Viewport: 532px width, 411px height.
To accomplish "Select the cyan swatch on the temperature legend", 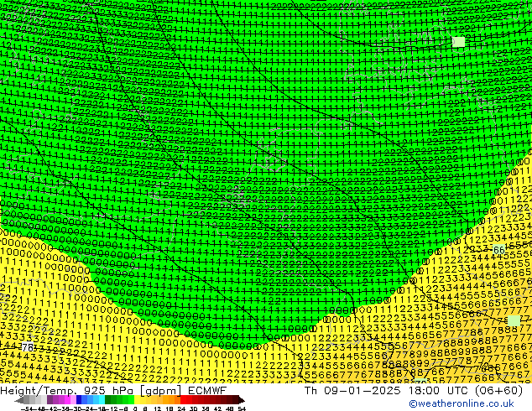I will (102, 400).
